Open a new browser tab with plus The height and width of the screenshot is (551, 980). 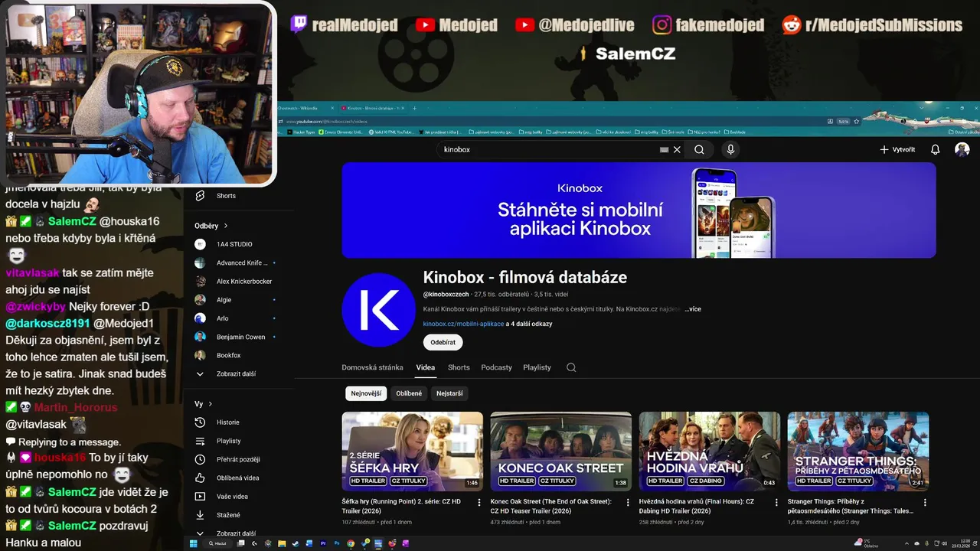[x=414, y=108]
